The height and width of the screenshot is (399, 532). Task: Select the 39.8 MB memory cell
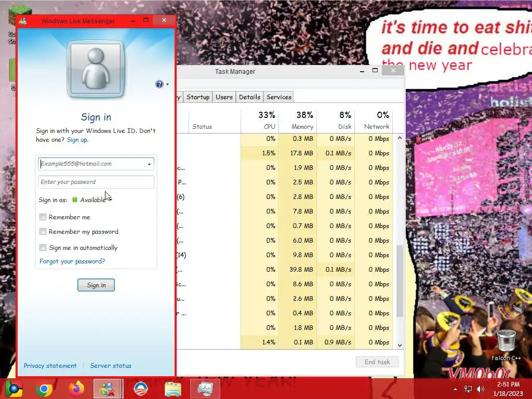[298, 270]
